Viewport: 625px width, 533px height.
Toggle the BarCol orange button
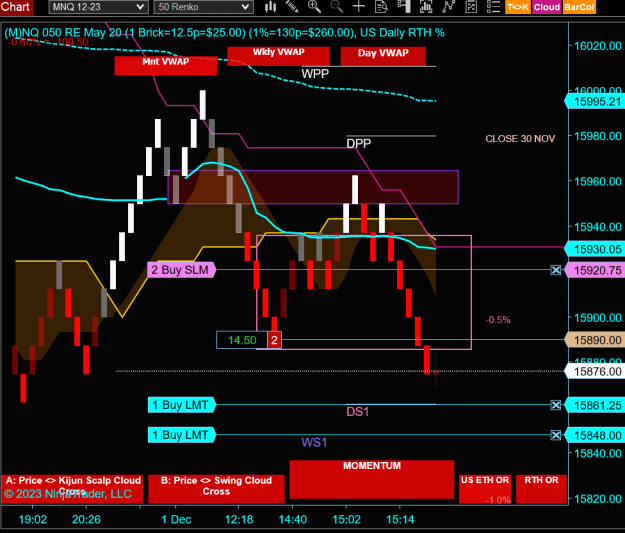(579, 7)
